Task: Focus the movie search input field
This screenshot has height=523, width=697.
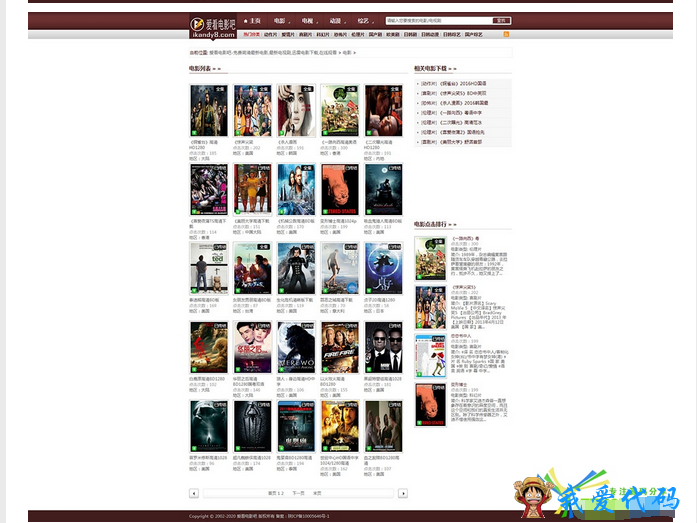Action: [x=439, y=20]
